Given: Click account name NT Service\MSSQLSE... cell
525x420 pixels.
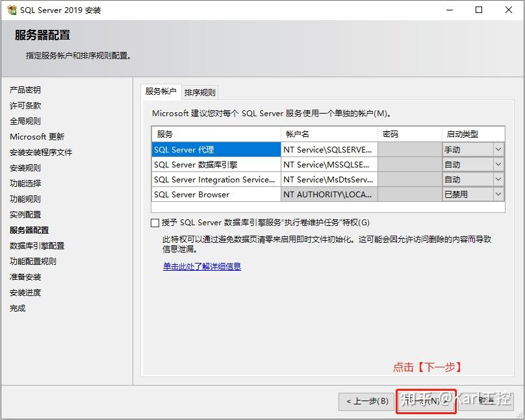Looking at the screenshot, I should (x=329, y=164).
